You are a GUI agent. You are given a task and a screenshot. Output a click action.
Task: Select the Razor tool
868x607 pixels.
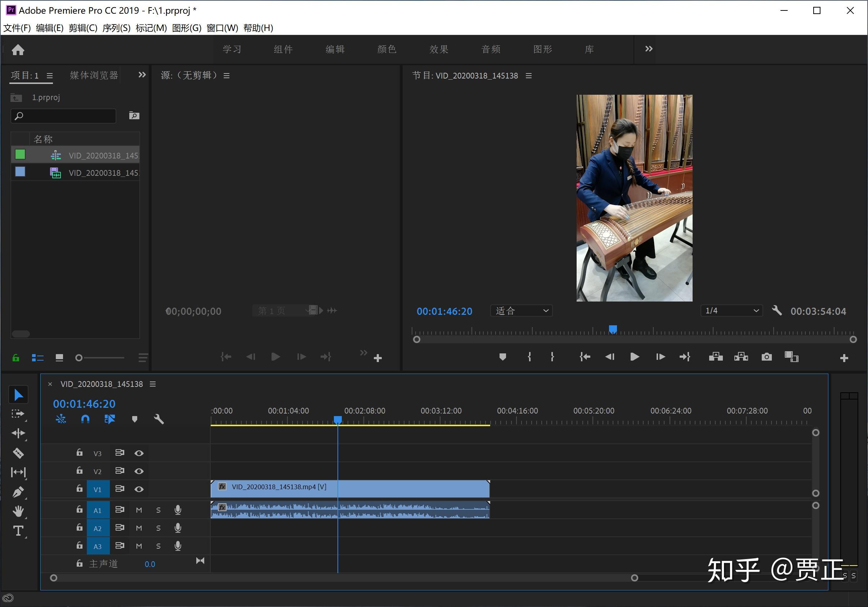[x=18, y=453]
